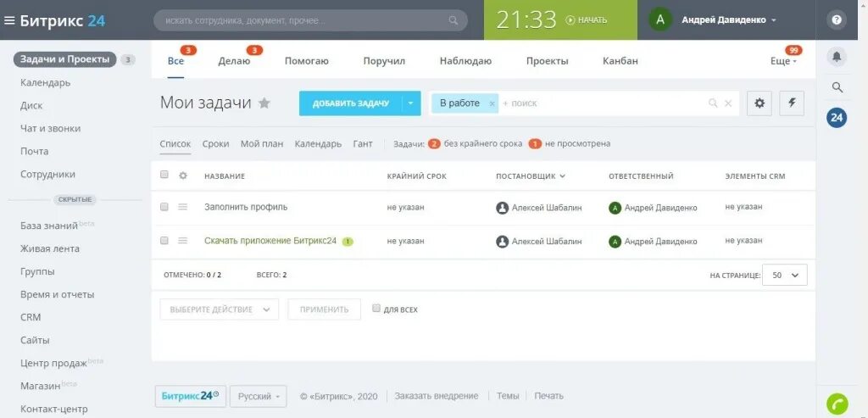The height and width of the screenshot is (418, 868).
Task: Click the magnifier icon in the top search bar
Action: tap(453, 20)
